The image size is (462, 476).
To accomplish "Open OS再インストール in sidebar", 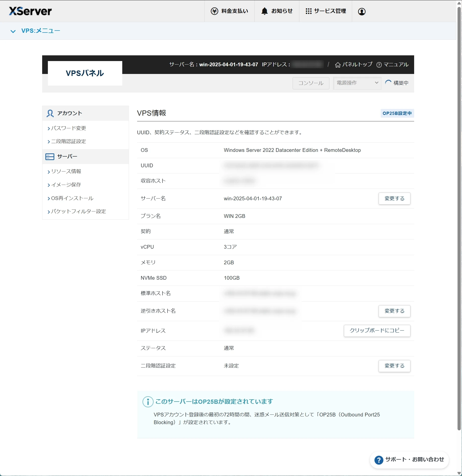I will 72,198.
